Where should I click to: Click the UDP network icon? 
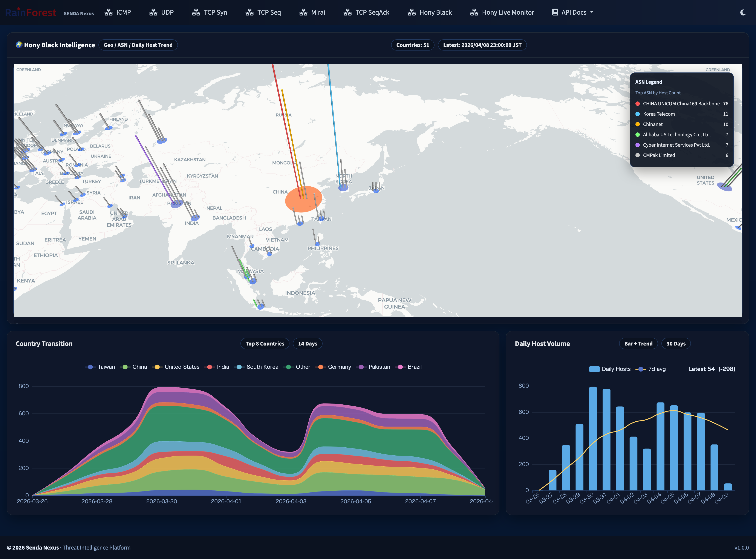(153, 12)
